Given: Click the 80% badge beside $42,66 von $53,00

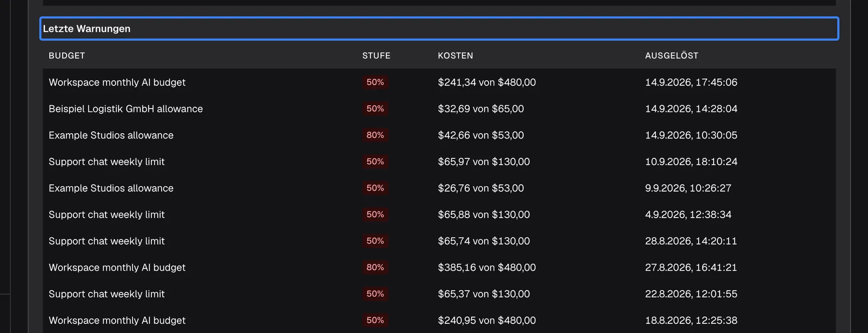Looking at the screenshot, I should (375, 135).
